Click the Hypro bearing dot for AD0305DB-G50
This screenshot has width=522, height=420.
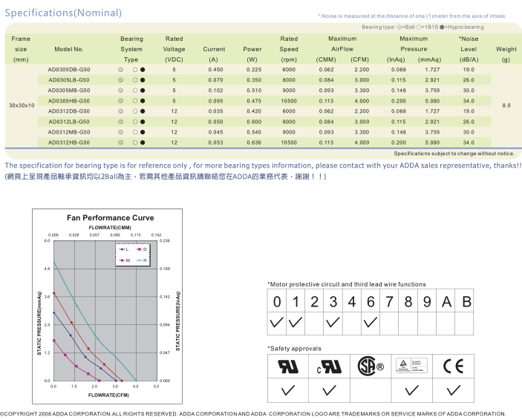(x=143, y=70)
